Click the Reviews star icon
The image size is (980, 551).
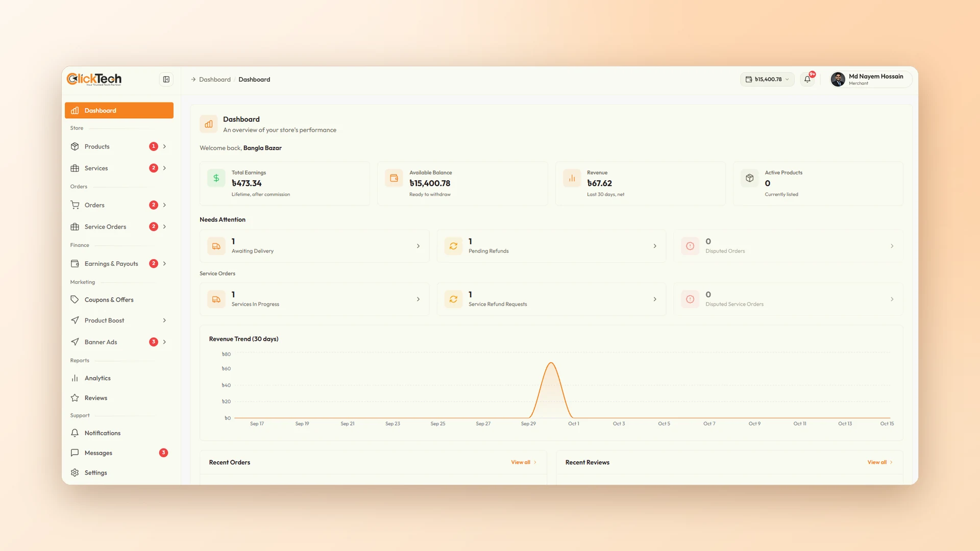point(75,398)
